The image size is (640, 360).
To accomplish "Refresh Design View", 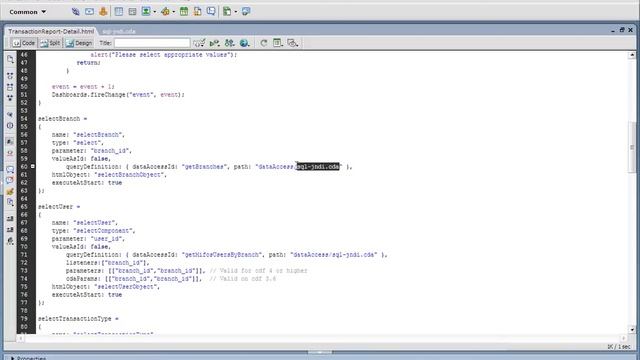I will tap(264, 43).
